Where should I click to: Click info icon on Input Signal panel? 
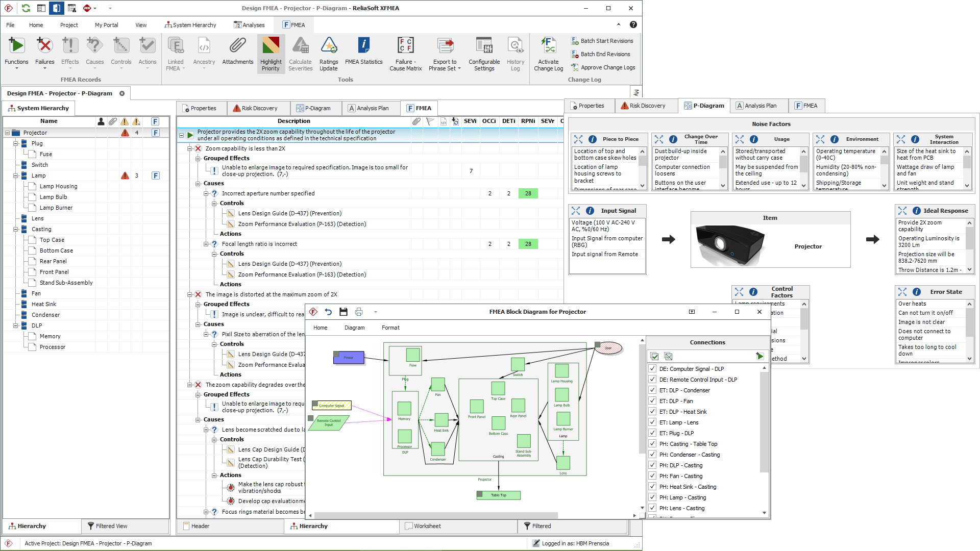[590, 211]
